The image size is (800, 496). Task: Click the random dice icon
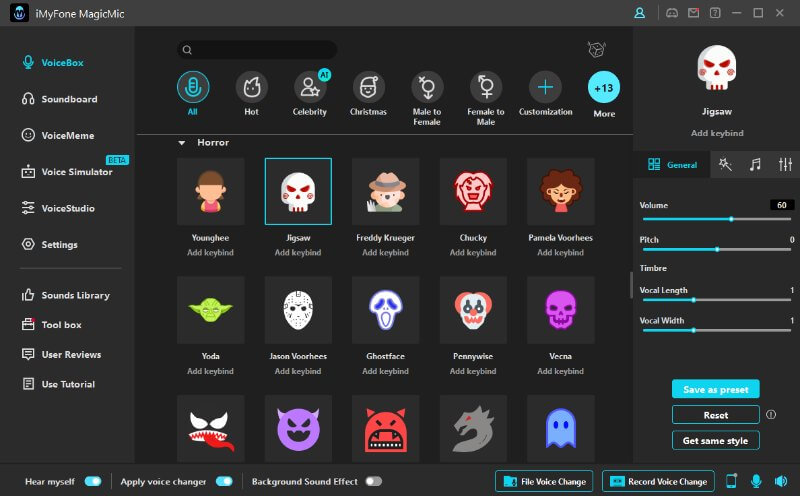(596, 49)
